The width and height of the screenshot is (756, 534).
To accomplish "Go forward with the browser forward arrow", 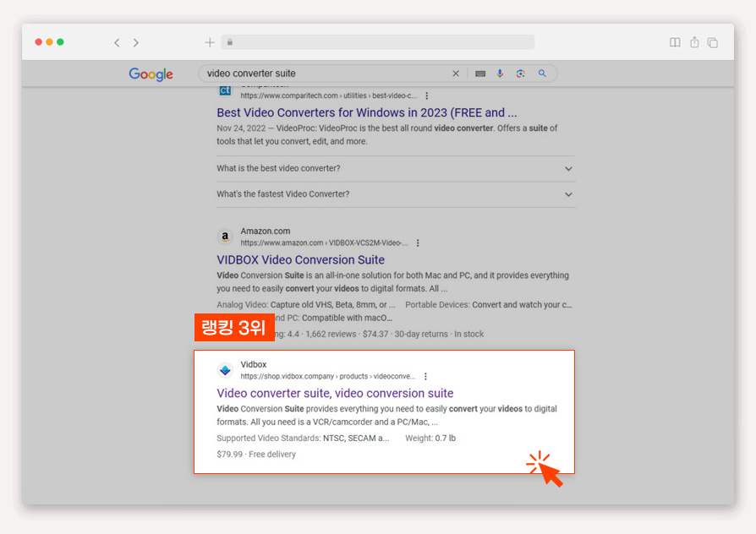I will [x=136, y=42].
